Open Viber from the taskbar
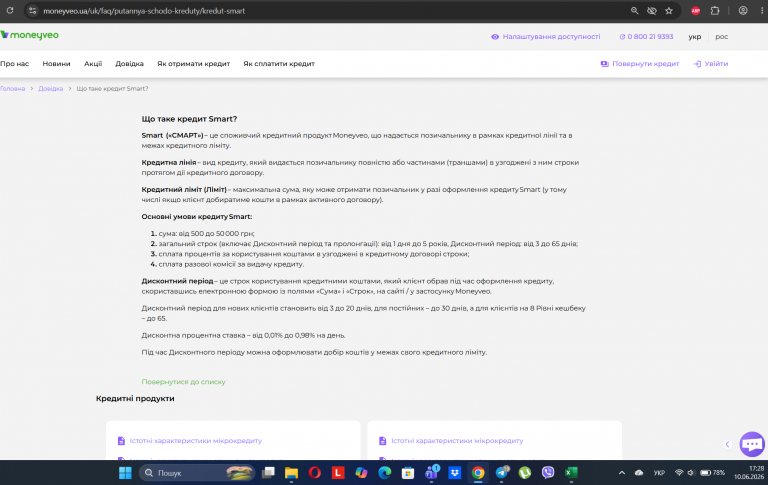This screenshot has width=768, height=485. pos(548,473)
